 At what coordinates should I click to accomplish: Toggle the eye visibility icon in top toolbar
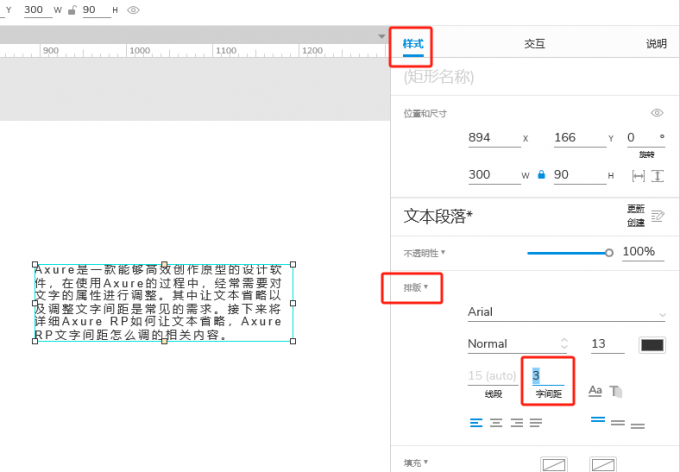coord(133,10)
